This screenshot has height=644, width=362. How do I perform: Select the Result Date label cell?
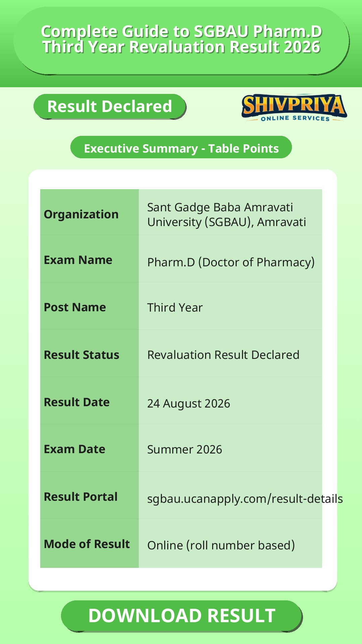pos(89,401)
